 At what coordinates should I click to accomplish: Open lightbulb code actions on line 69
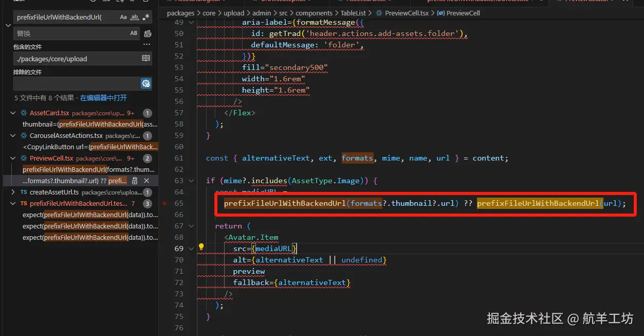(x=201, y=247)
